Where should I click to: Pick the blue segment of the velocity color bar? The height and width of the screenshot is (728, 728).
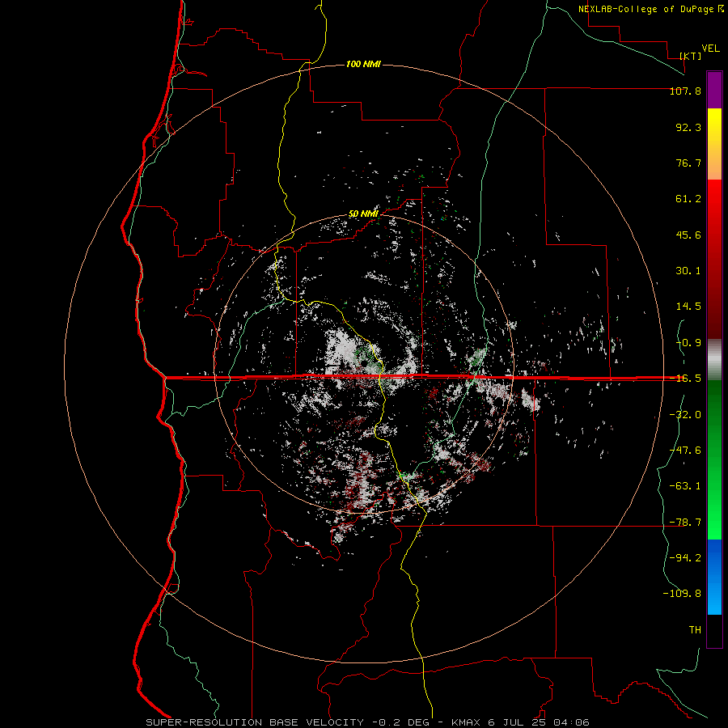pos(714,577)
